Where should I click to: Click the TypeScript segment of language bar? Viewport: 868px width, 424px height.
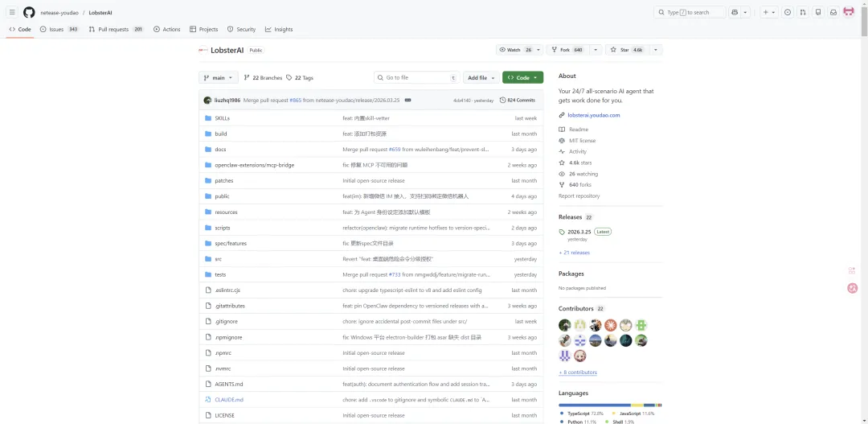pos(595,405)
